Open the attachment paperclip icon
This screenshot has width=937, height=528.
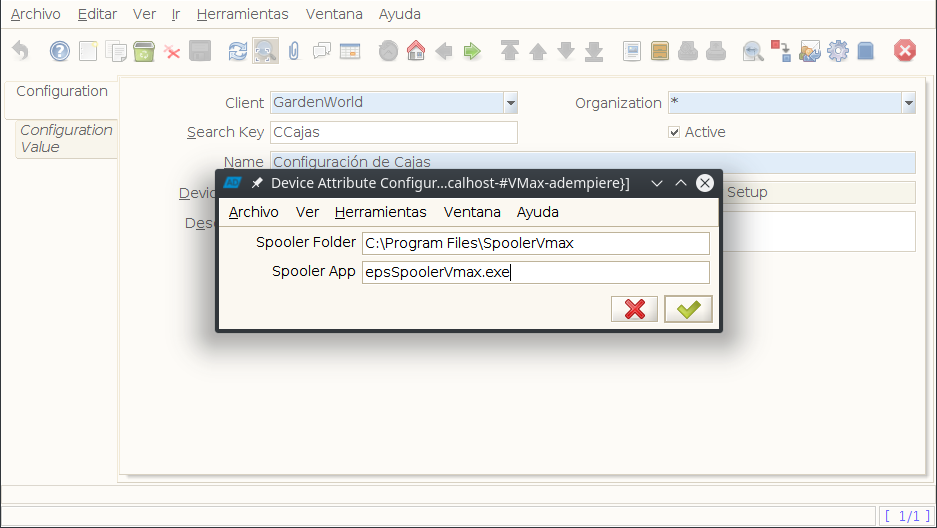coord(293,51)
